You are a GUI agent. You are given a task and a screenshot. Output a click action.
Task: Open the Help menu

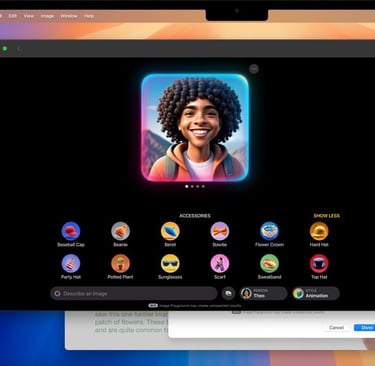[89, 16]
